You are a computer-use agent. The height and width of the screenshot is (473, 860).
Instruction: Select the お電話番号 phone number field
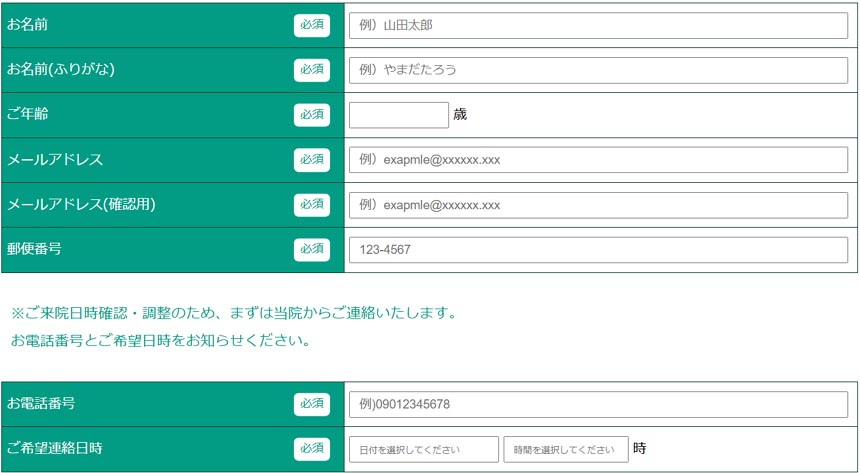coord(598,404)
